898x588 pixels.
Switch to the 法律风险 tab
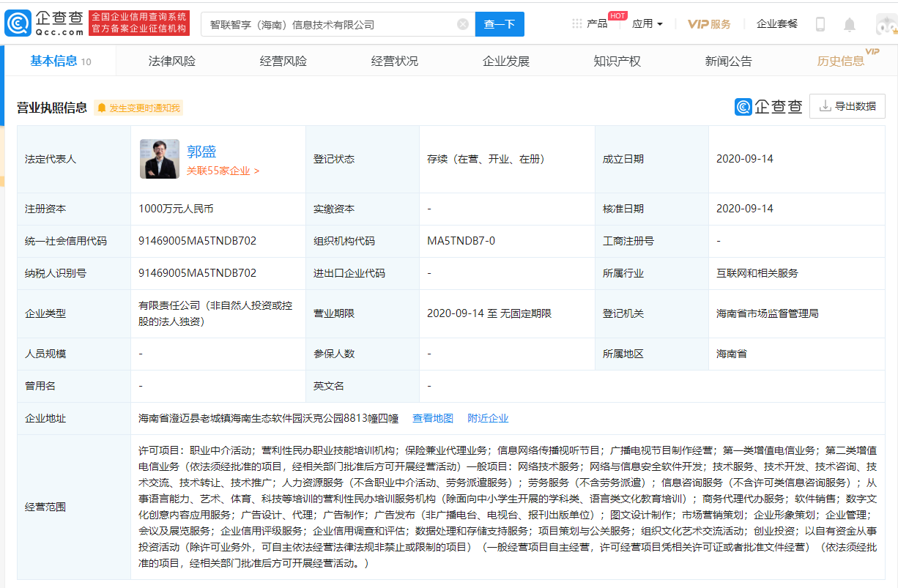[172, 61]
